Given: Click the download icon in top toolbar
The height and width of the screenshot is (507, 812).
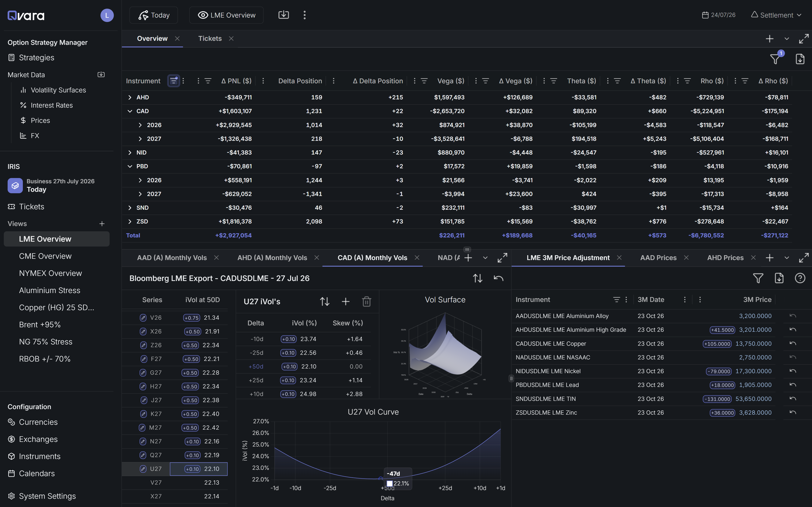Looking at the screenshot, I should click(x=284, y=15).
